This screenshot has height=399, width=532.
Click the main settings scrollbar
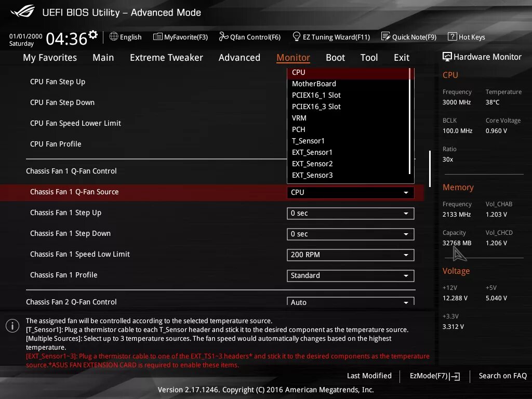point(430,169)
